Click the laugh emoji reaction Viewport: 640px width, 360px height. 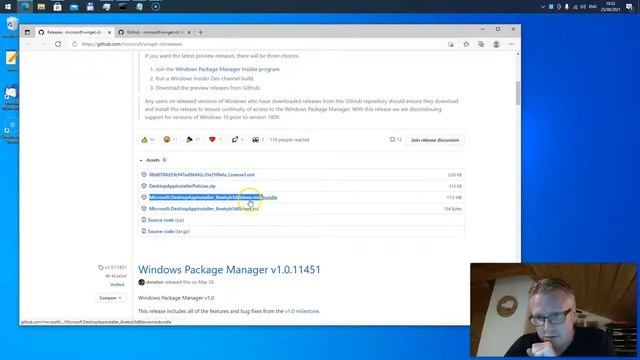pyautogui.click(x=171, y=140)
